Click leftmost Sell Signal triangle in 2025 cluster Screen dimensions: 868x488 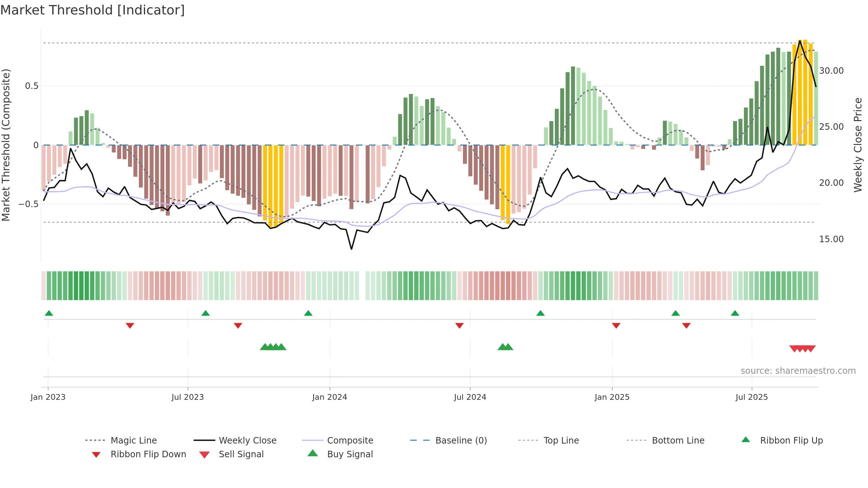(794, 349)
